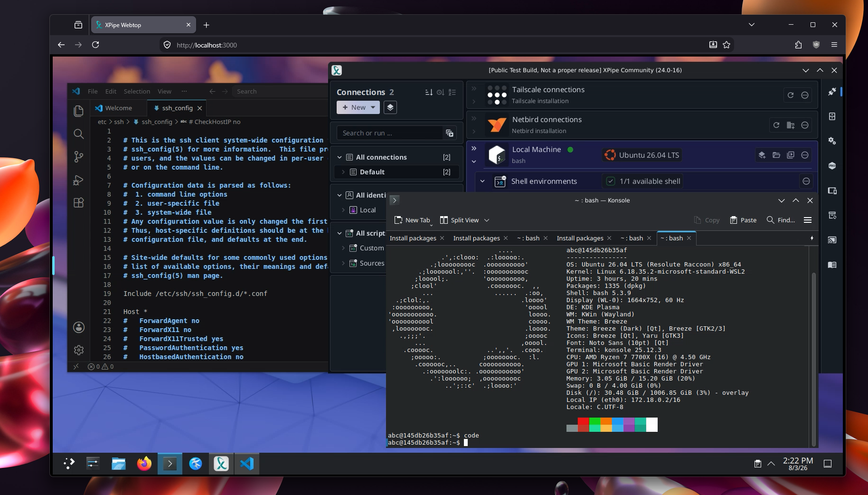Open more options for Netbird connections
This screenshot has height=495, width=868.
pyautogui.click(x=805, y=125)
